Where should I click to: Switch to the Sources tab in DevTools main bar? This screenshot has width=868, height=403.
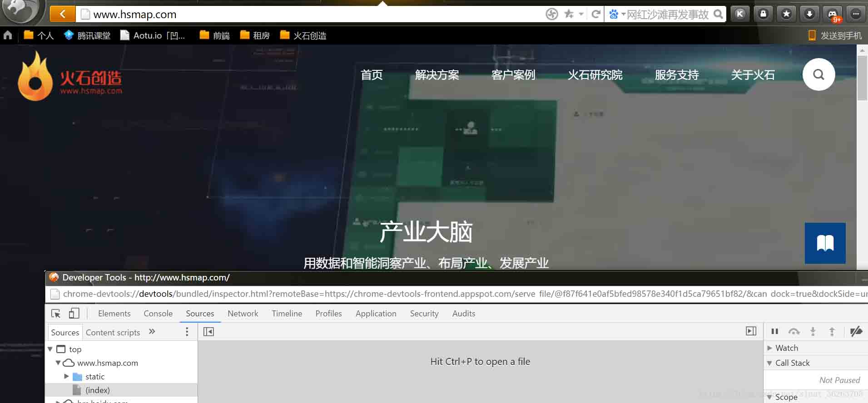tap(200, 314)
